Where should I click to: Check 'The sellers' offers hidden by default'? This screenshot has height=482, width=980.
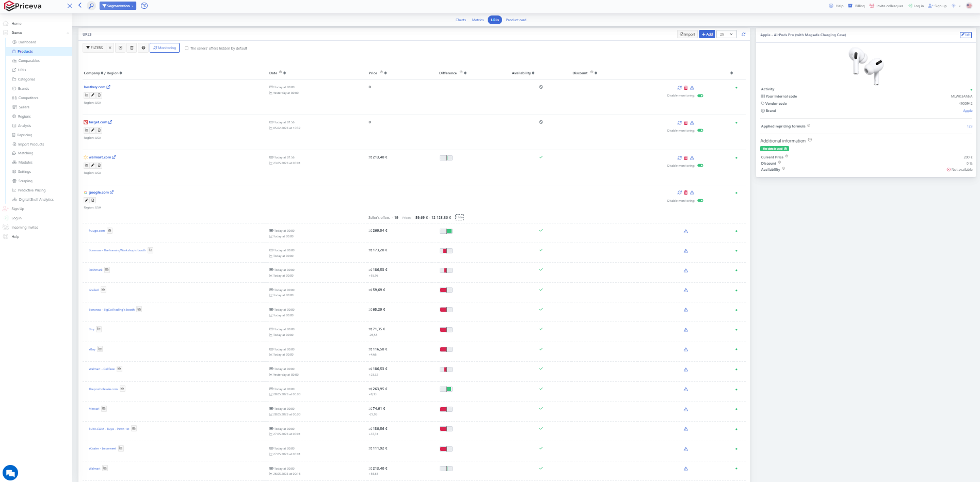pyautogui.click(x=187, y=48)
